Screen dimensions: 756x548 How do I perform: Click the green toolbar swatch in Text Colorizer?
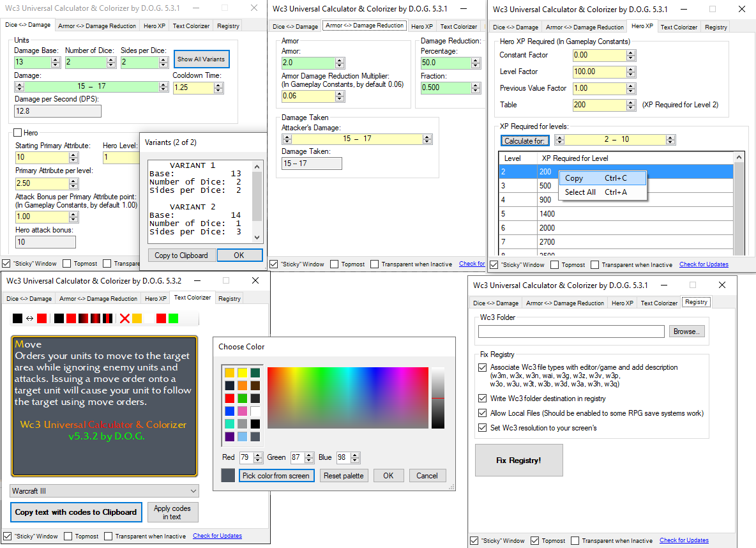174,318
